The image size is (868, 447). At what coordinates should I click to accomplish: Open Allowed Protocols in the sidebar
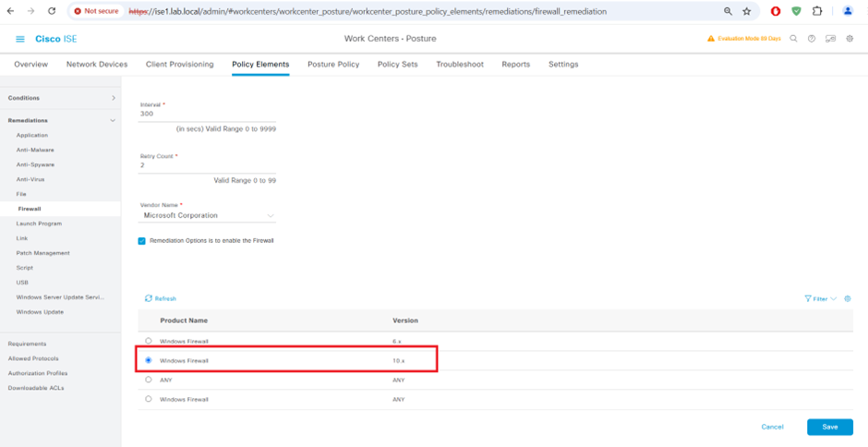coord(33,358)
